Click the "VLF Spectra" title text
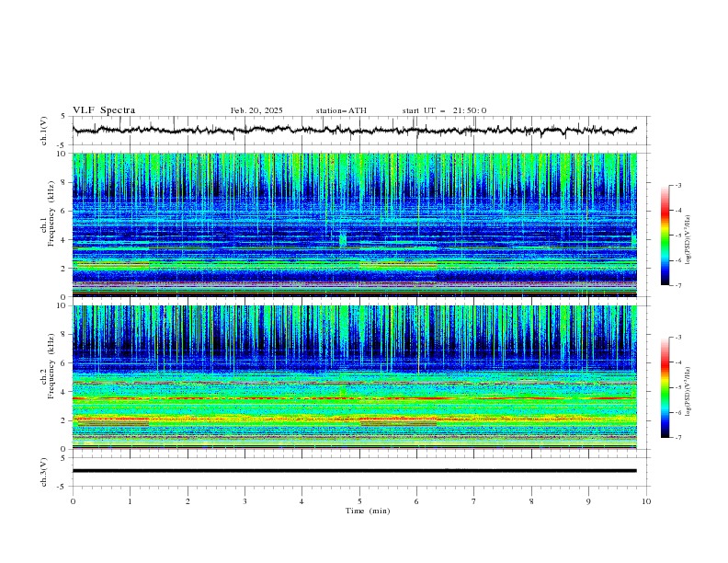Image resolution: width=728 pixels, height=563 pixels. [104, 110]
